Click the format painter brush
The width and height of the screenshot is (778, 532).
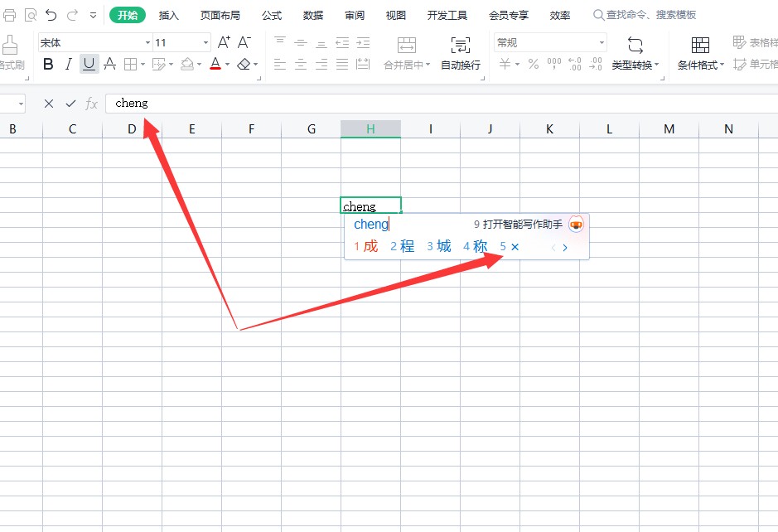[10, 45]
